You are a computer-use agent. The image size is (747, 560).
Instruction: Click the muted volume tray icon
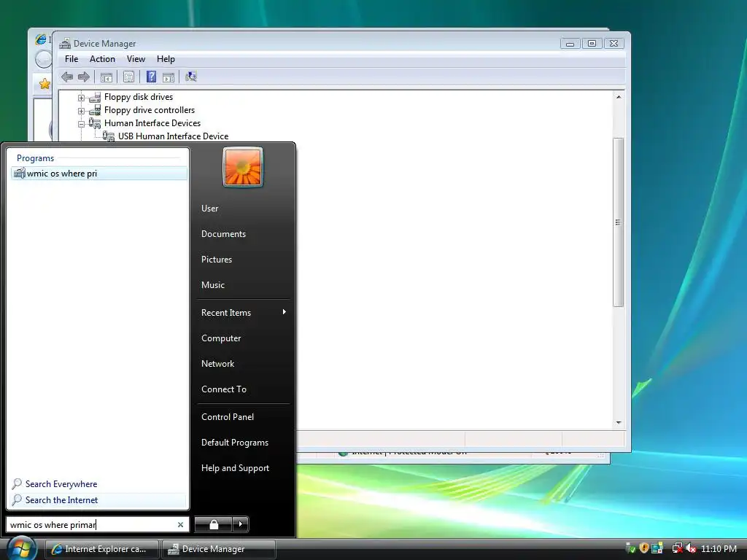[691, 548]
